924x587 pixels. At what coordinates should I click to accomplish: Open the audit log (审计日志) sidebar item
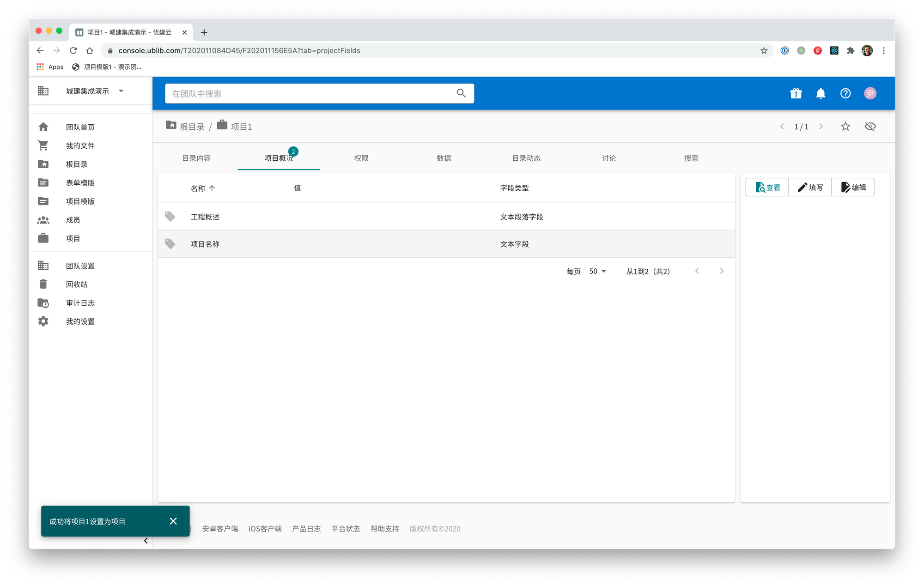click(80, 303)
